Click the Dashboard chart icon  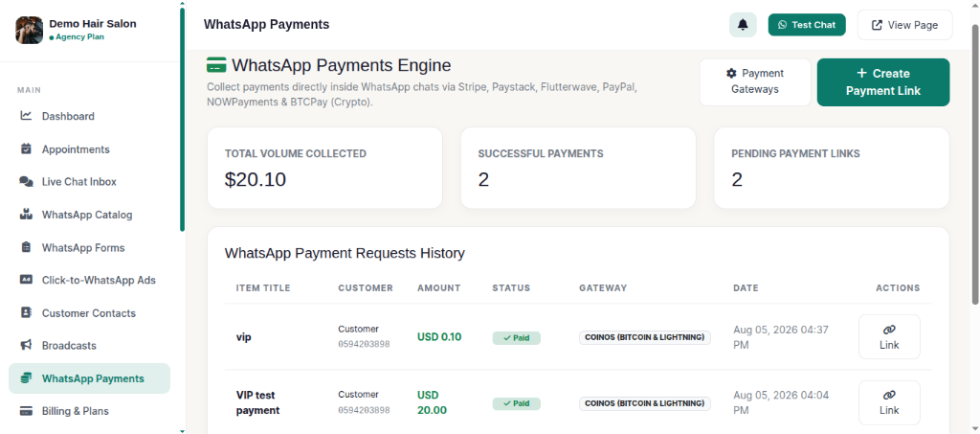click(x=26, y=116)
